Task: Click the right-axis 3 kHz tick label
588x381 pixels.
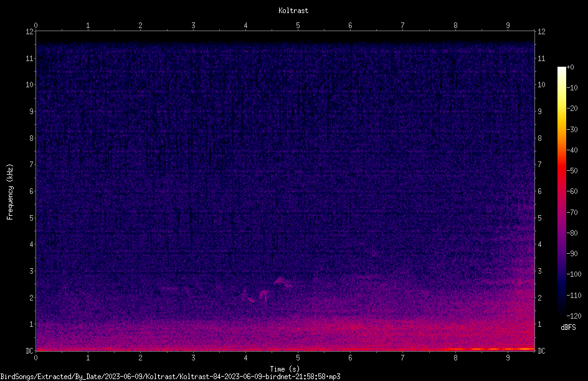Action: (x=539, y=271)
